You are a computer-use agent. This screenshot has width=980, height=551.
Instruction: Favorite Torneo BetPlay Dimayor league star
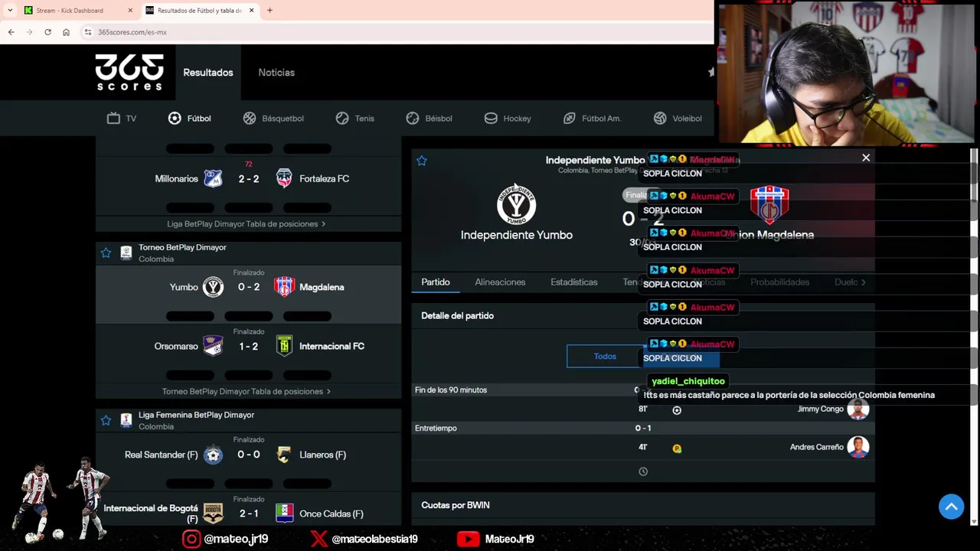click(106, 253)
